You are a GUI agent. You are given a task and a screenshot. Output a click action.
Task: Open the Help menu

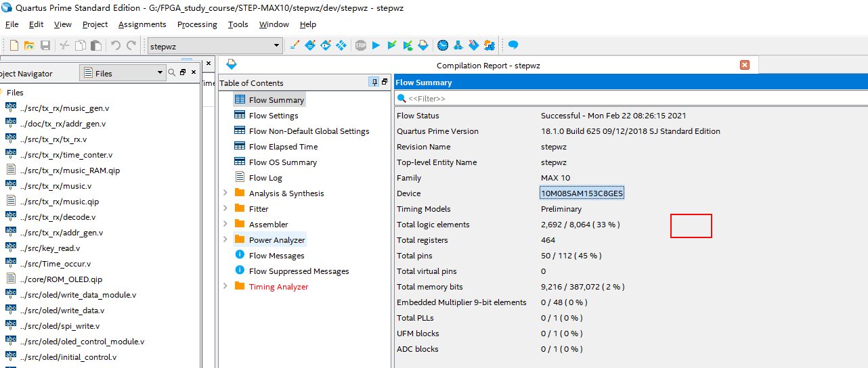(308, 24)
